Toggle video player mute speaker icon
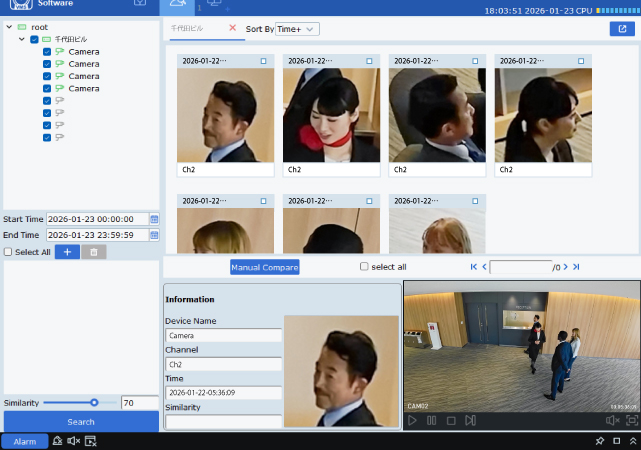 [x=611, y=421]
